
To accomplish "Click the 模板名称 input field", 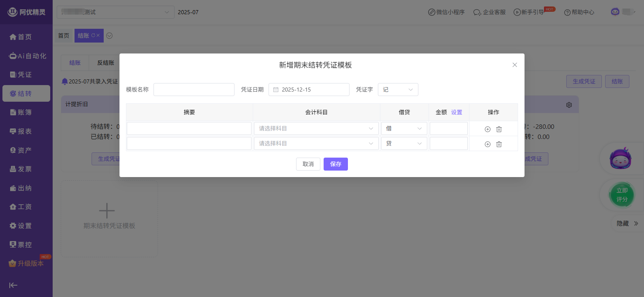I will pos(194,90).
